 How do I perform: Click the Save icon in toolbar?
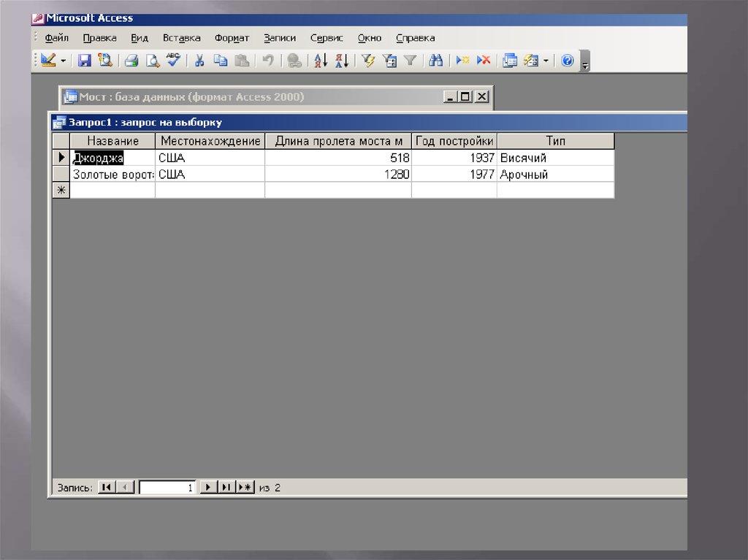85,61
